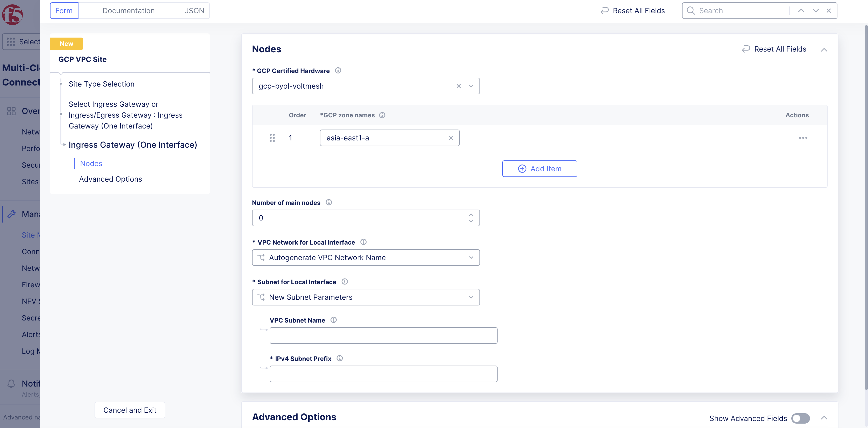Screen dimensions: 868x428
Task: Open the GCP Certified Hardware dropdown
Action: pyautogui.click(x=471, y=86)
